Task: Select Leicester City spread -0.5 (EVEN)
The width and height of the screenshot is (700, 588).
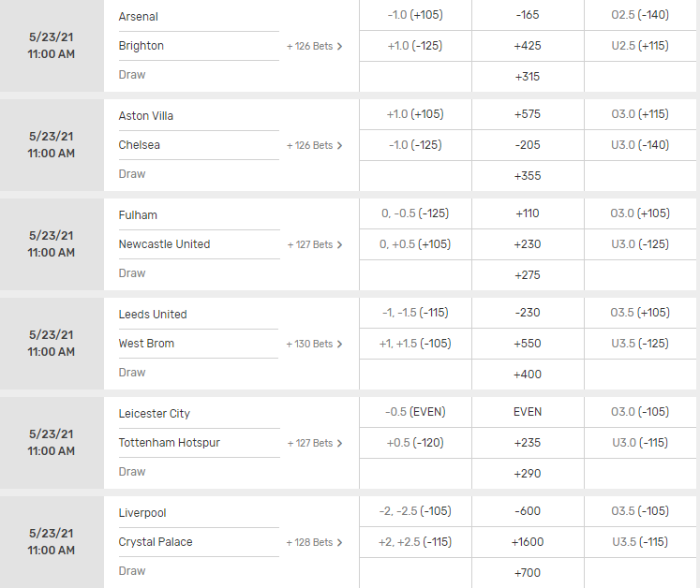Action: point(415,412)
